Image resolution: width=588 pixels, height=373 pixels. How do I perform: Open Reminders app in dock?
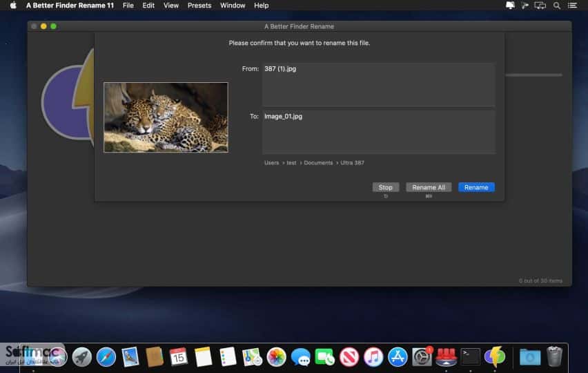(x=228, y=357)
